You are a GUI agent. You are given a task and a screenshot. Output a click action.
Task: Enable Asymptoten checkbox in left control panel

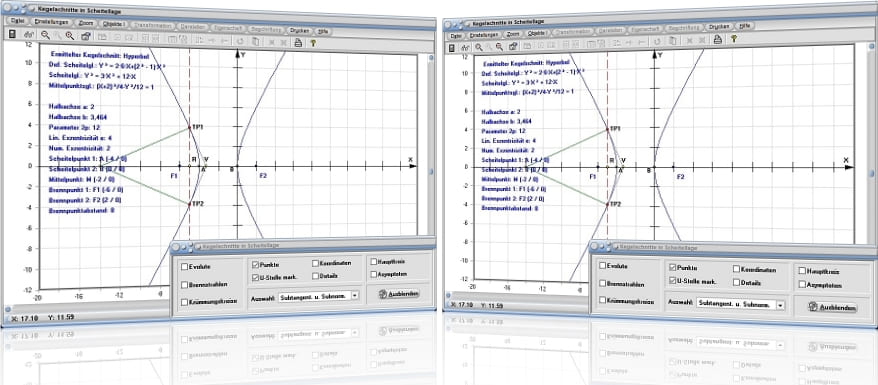[373, 274]
